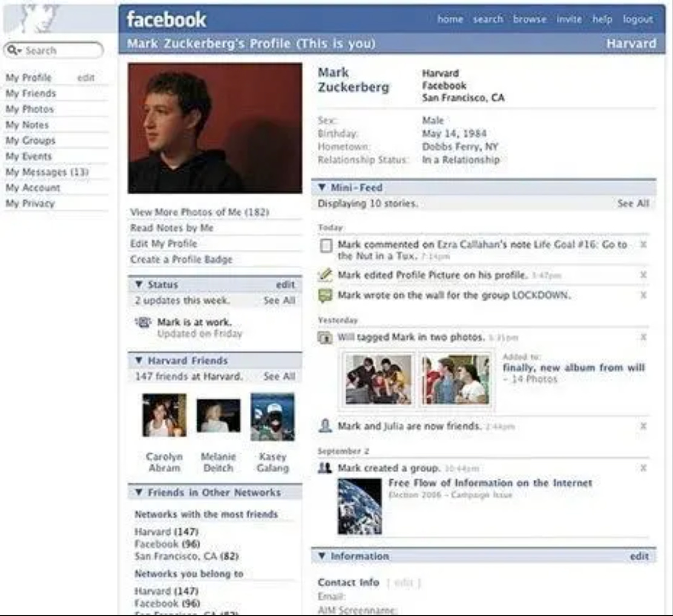The height and width of the screenshot is (616, 673).
Task: Open invite in the top navigation
Action: tap(569, 19)
